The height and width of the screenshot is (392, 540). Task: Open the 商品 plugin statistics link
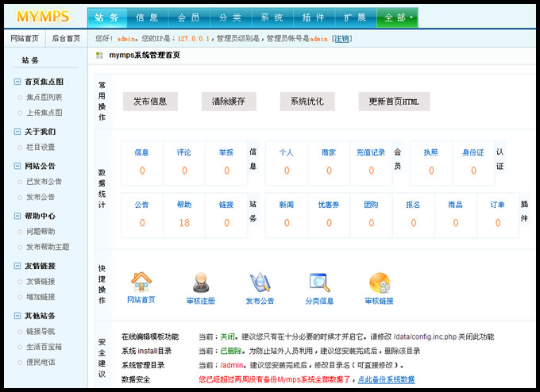[455, 205]
